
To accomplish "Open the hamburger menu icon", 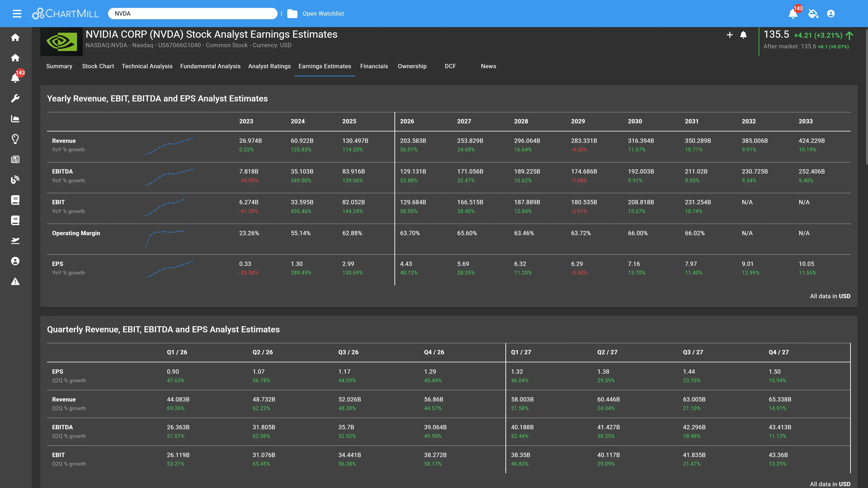I will (17, 14).
